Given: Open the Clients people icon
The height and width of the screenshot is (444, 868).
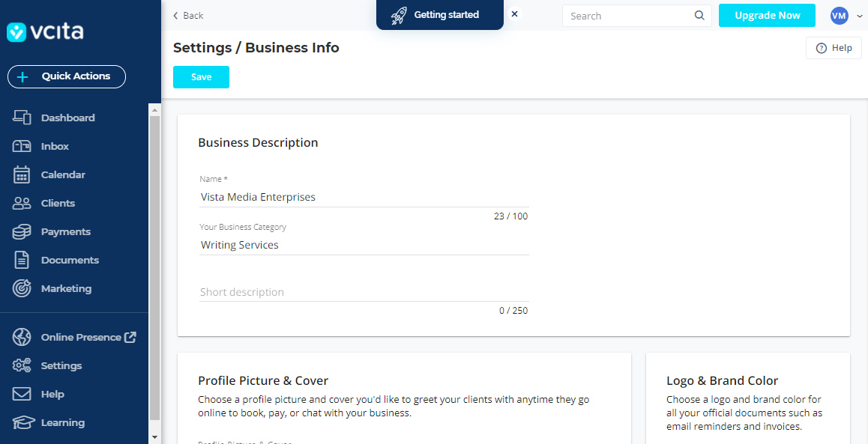Looking at the screenshot, I should tap(22, 204).
